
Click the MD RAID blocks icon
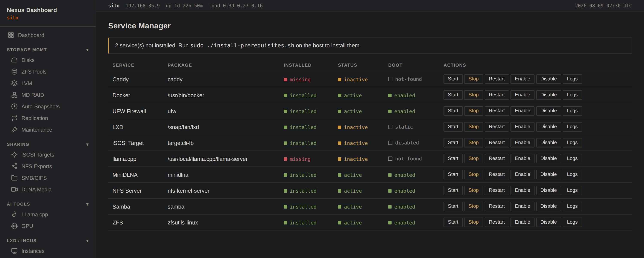tap(14, 95)
